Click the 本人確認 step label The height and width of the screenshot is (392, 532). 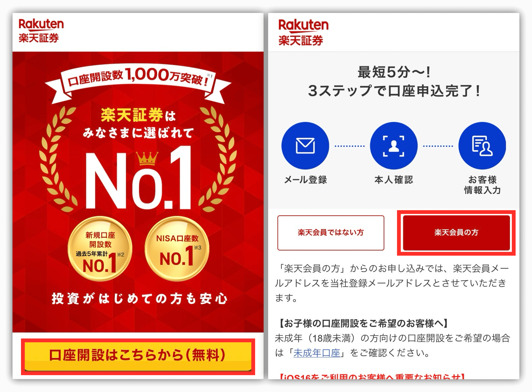point(394,180)
